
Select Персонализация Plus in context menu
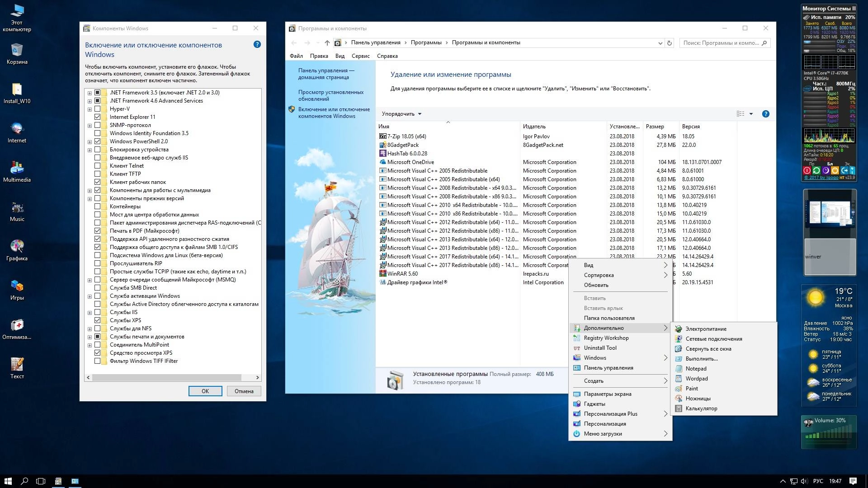pyautogui.click(x=620, y=414)
